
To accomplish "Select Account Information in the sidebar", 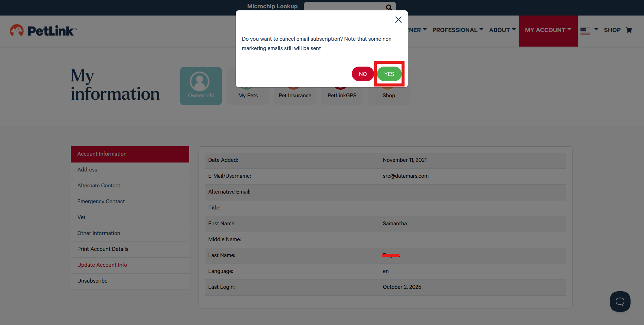I will point(130,154).
